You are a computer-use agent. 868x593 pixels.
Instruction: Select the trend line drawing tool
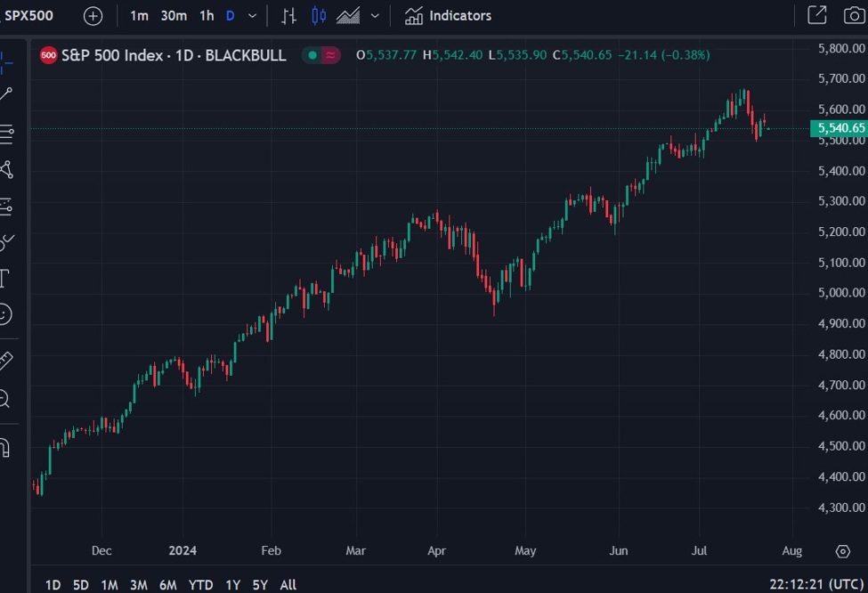[5, 94]
